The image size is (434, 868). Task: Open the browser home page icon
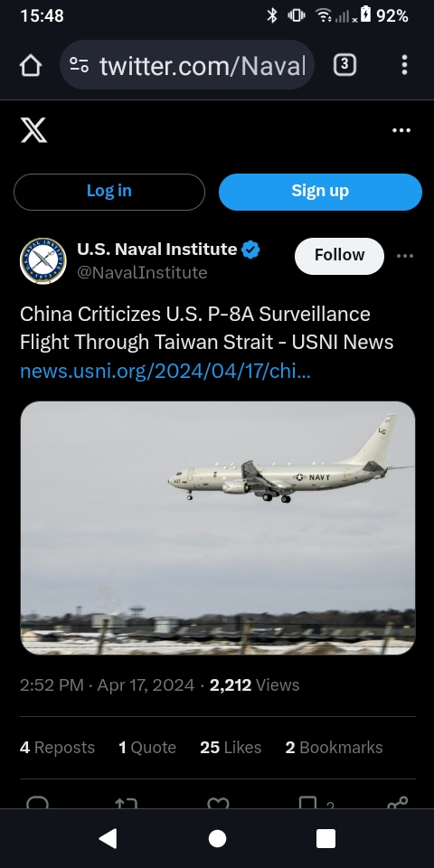click(31, 65)
